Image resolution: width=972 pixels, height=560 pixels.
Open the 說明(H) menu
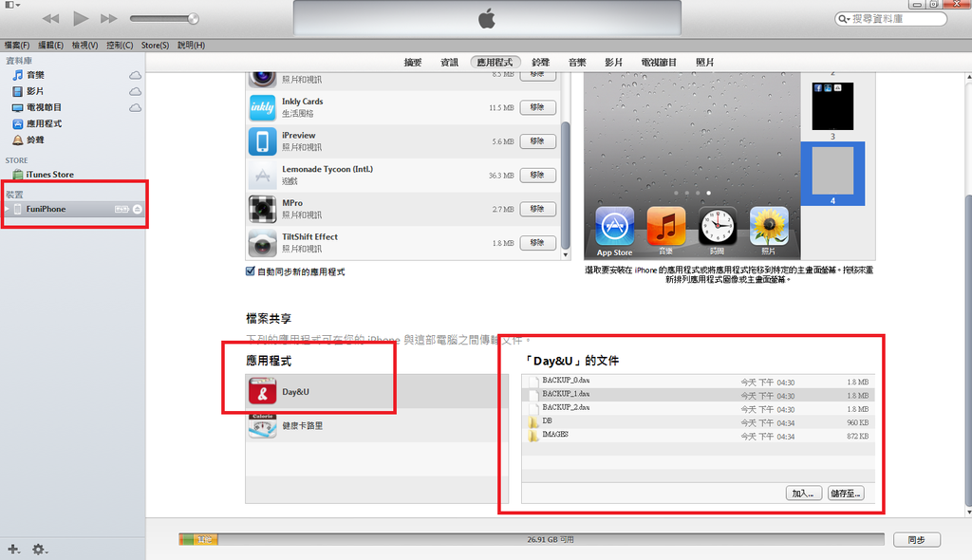click(191, 46)
